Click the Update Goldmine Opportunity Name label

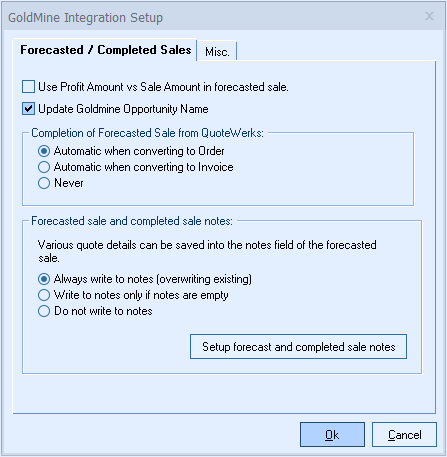tap(123, 109)
